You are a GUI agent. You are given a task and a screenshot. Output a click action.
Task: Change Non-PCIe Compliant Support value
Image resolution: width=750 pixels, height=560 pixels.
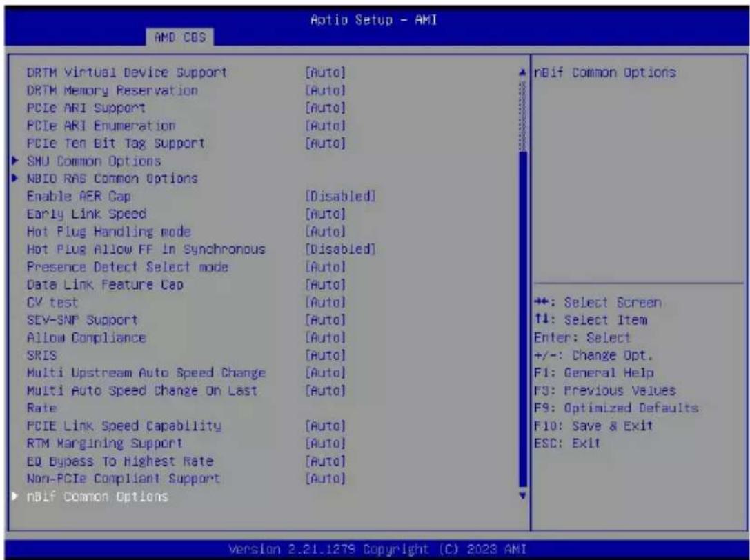pos(325,479)
